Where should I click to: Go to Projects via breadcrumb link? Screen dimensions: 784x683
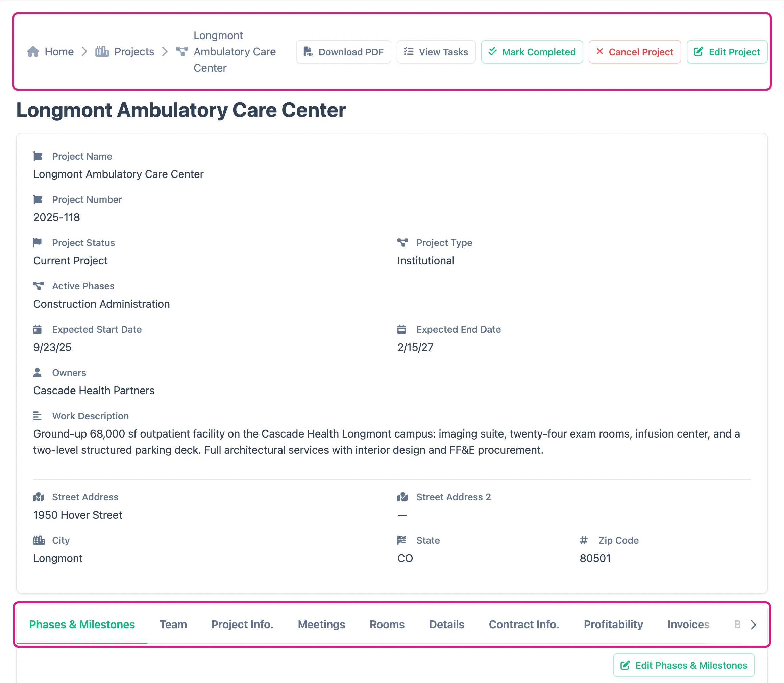coord(134,51)
